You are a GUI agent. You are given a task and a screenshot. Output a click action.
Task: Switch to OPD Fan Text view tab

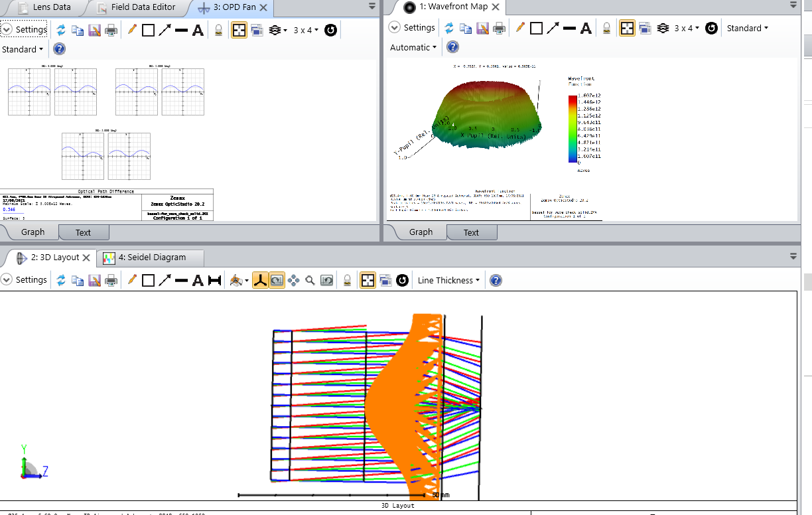(84, 232)
